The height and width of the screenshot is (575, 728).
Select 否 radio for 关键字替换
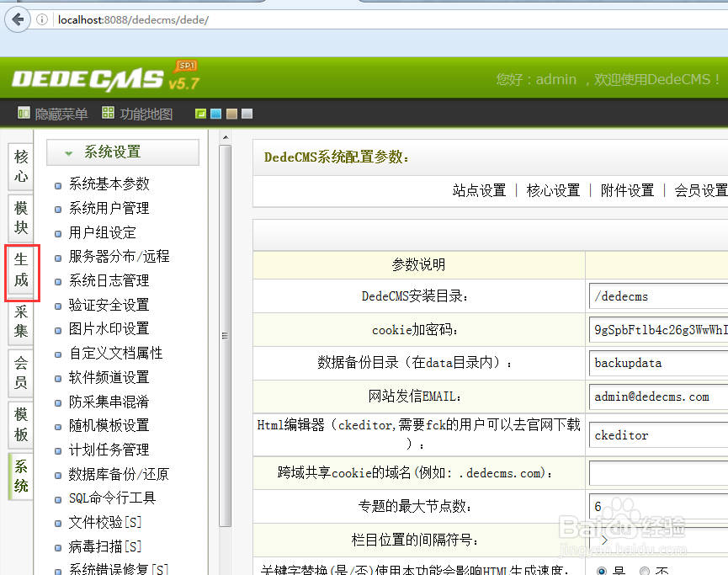pos(645,571)
